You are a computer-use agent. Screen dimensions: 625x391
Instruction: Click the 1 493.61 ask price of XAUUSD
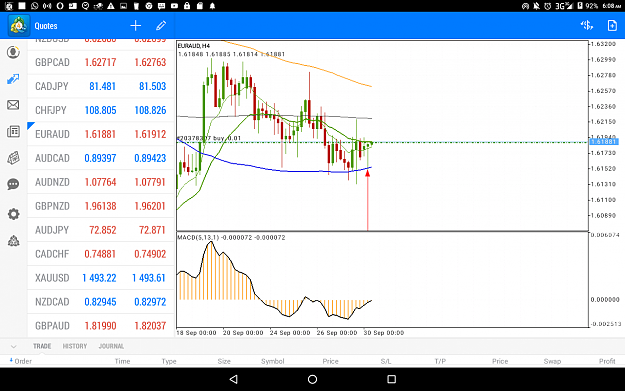(149, 278)
